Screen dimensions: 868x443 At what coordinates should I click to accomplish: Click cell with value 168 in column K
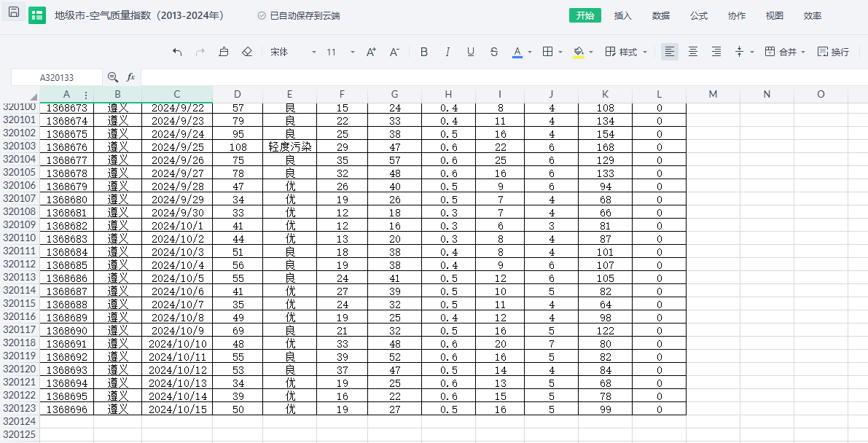[x=605, y=146]
